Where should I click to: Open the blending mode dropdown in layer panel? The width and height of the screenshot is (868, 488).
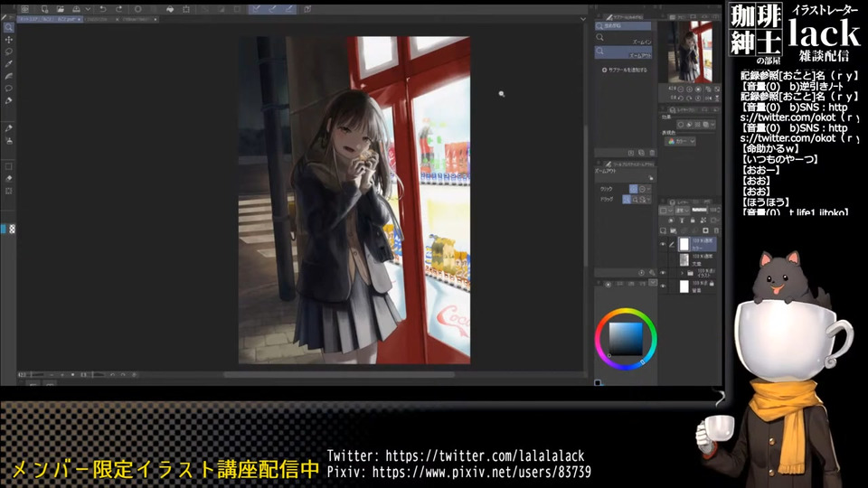point(682,211)
